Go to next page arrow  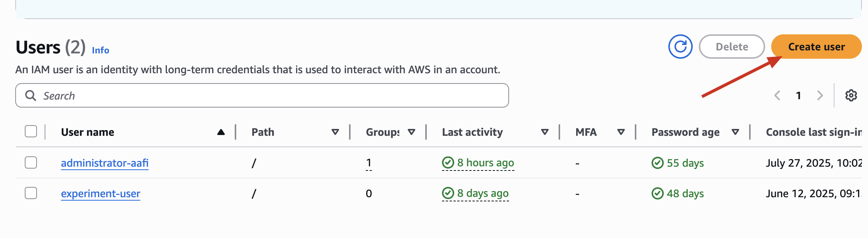point(820,95)
